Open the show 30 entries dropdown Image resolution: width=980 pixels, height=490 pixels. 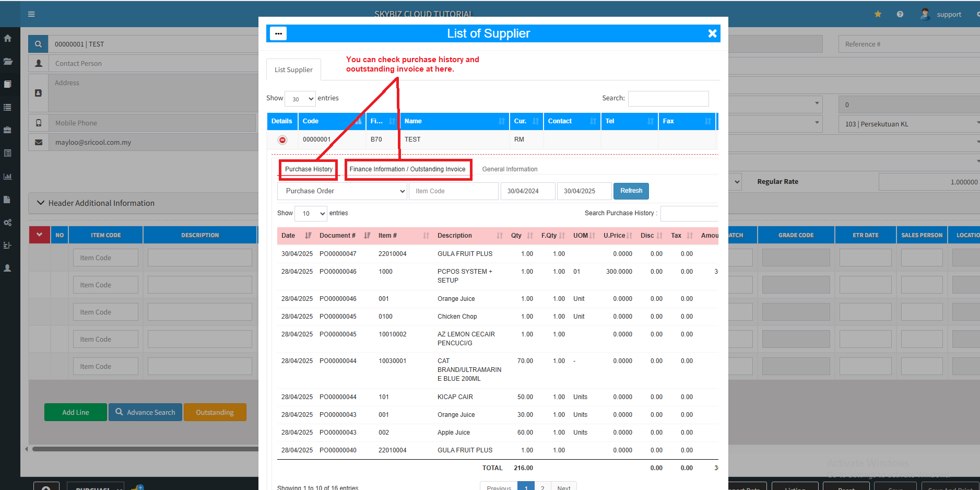pos(300,99)
